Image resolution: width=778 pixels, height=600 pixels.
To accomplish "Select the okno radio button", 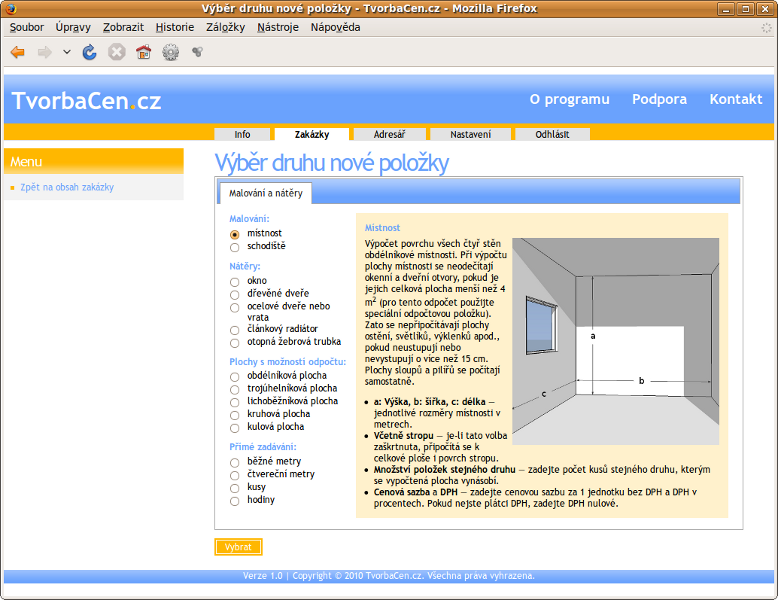I will [x=235, y=282].
